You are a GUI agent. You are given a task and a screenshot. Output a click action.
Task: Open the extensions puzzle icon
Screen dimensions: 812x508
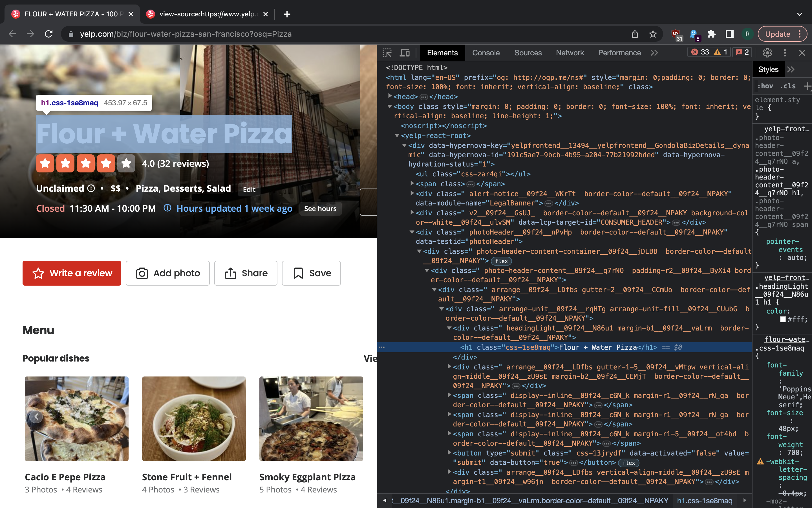point(711,34)
